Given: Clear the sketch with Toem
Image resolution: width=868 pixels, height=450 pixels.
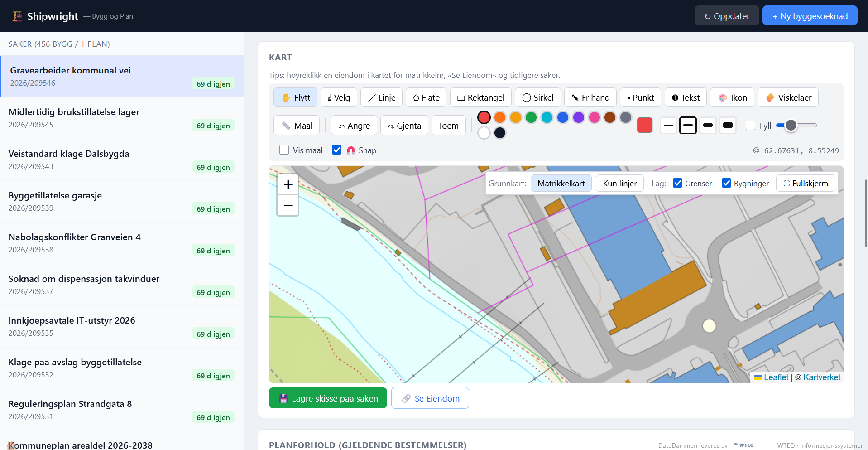Looking at the screenshot, I should [448, 126].
